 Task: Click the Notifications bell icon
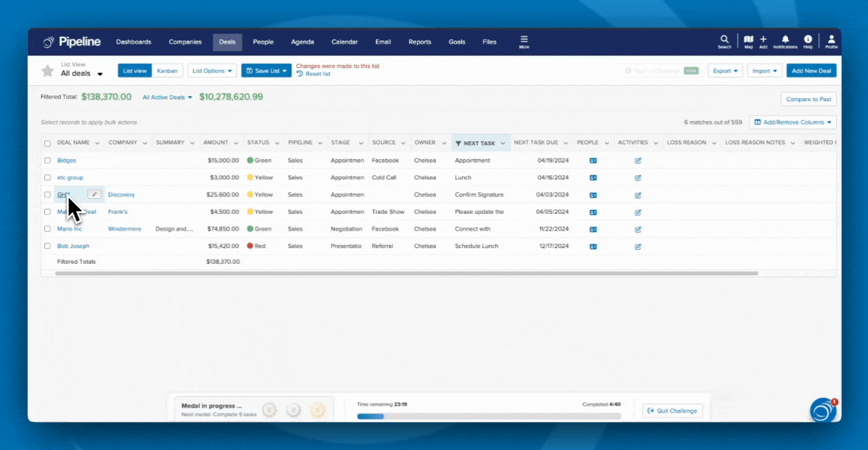(x=785, y=41)
